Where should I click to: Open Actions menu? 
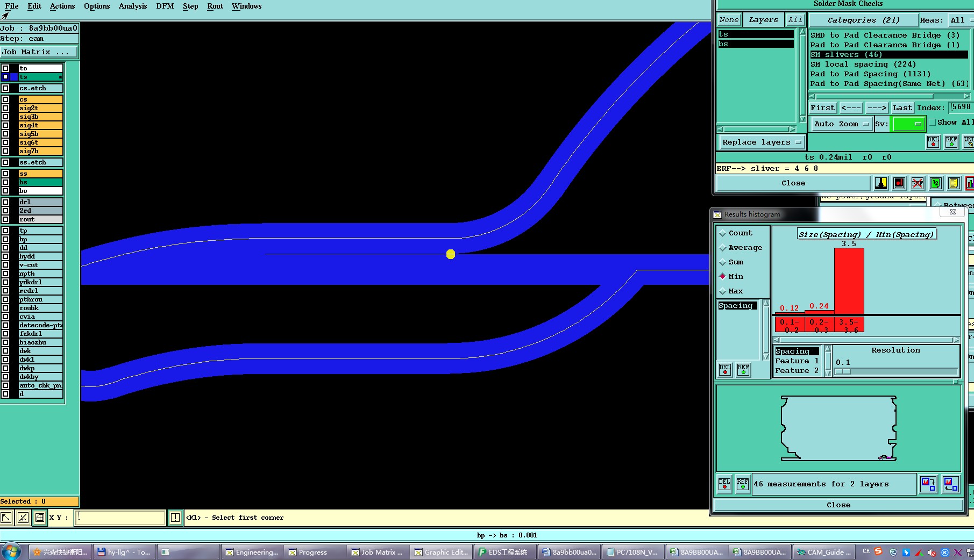(62, 6)
